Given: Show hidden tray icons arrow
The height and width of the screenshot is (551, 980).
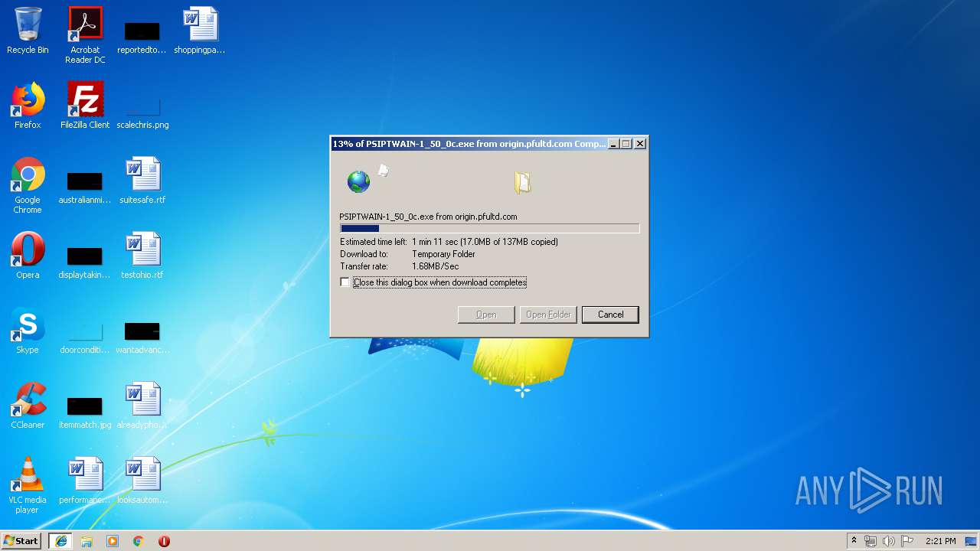Looking at the screenshot, I should pos(854,541).
